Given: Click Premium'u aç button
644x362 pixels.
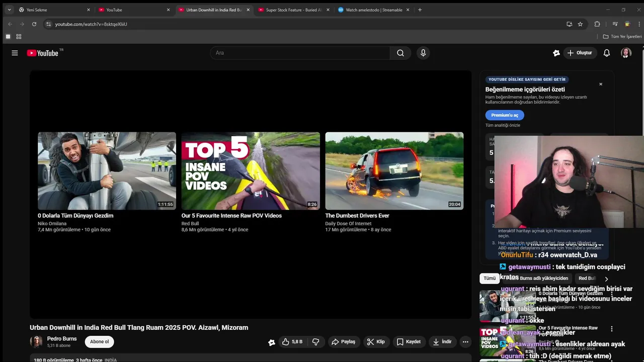Looking at the screenshot, I should pos(505,115).
